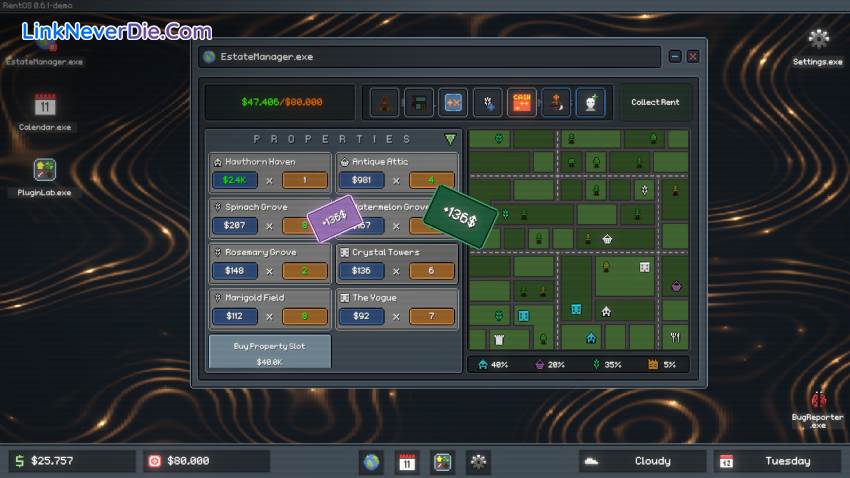Minimize the EstateManager.exe window
The width and height of the screenshot is (850, 478).
click(x=675, y=57)
